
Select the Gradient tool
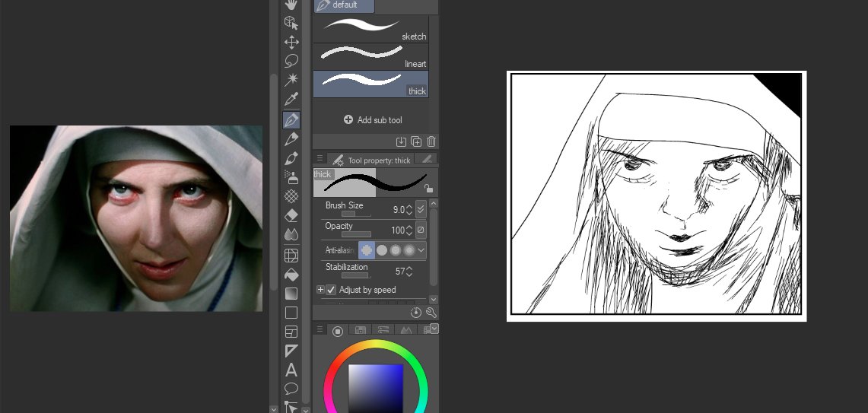[x=291, y=294]
